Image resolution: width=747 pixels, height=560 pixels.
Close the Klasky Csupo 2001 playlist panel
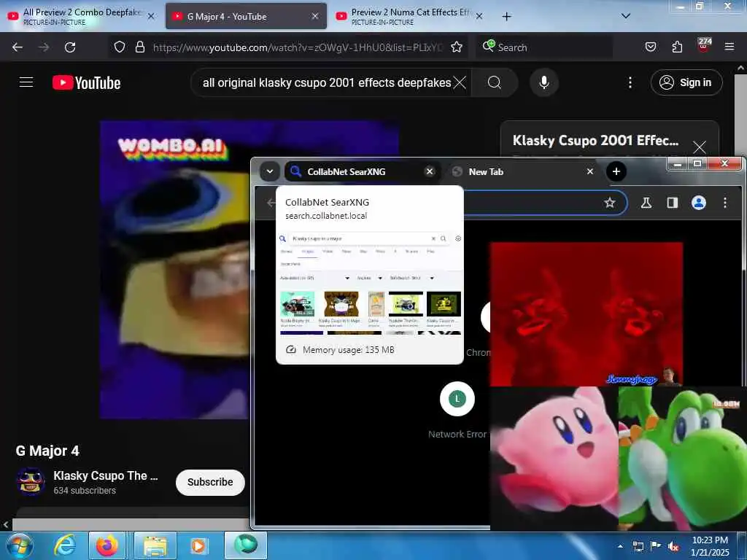click(x=699, y=147)
